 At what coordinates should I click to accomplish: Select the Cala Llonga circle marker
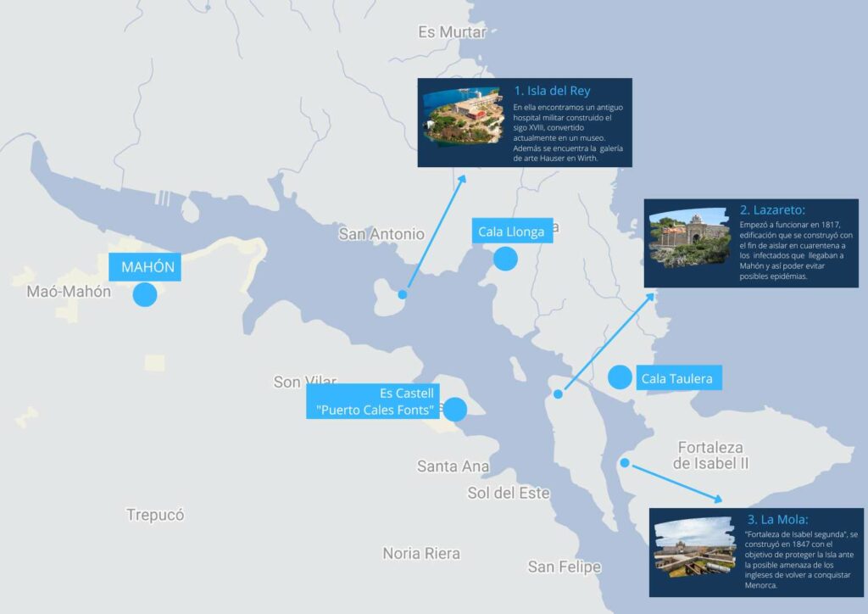(x=505, y=259)
